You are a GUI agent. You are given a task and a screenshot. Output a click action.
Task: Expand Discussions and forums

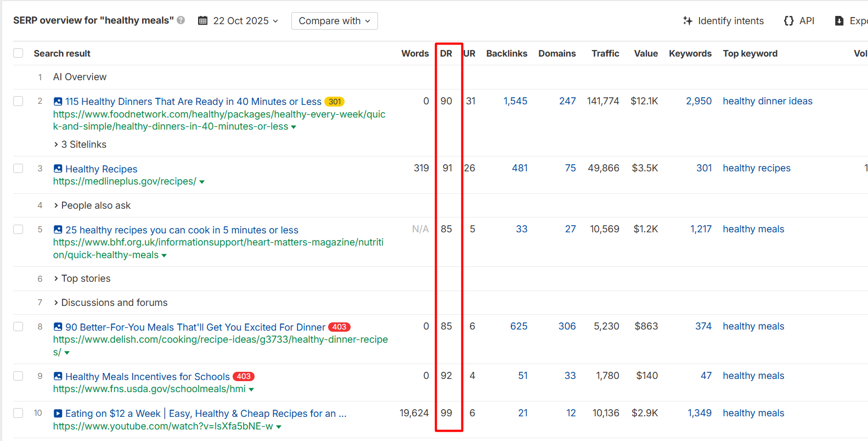pos(111,303)
